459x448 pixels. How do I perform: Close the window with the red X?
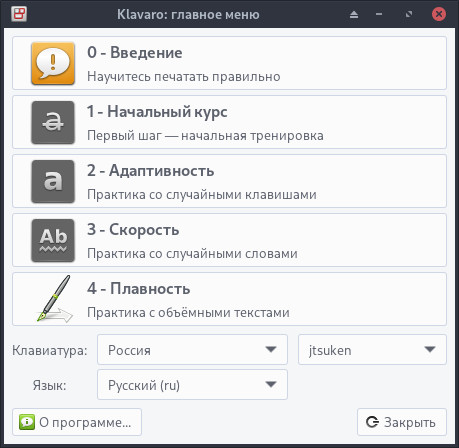pyautogui.click(x=439, y=14)
